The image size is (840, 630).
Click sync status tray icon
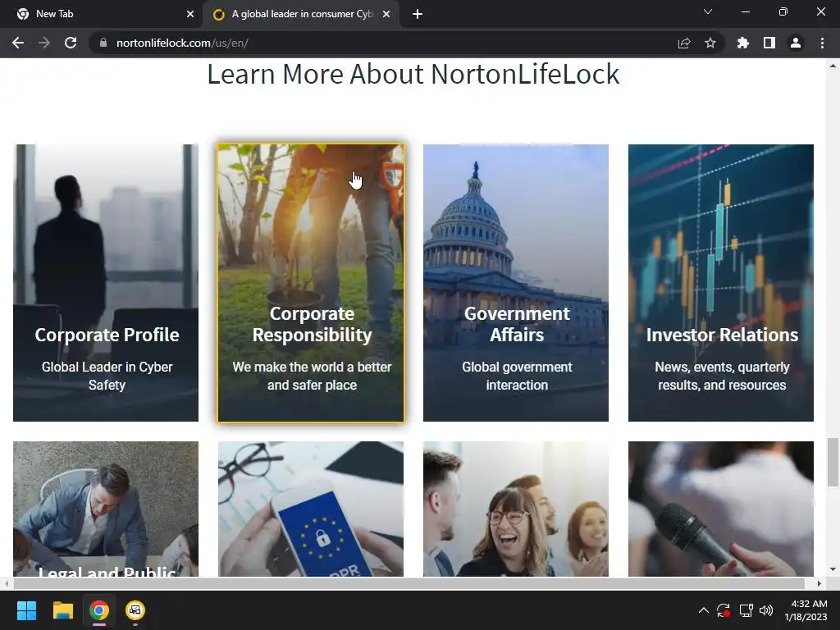coord(724,610)
